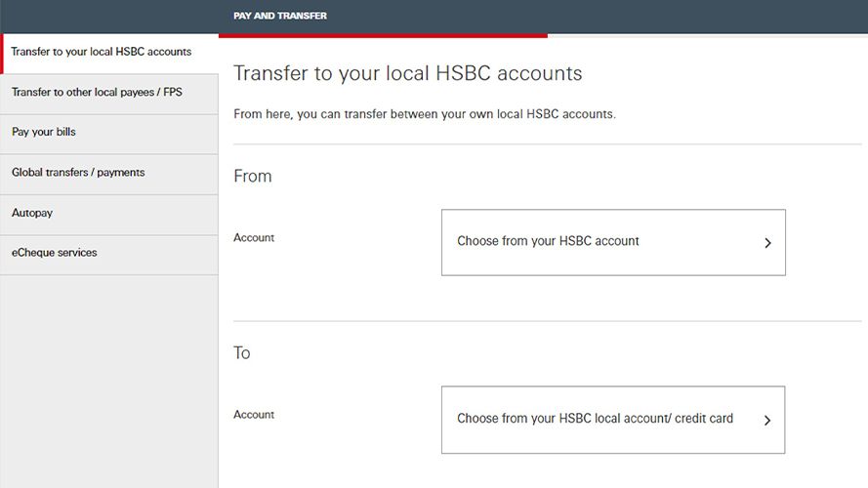Click the Account label under From

(254, 237)
